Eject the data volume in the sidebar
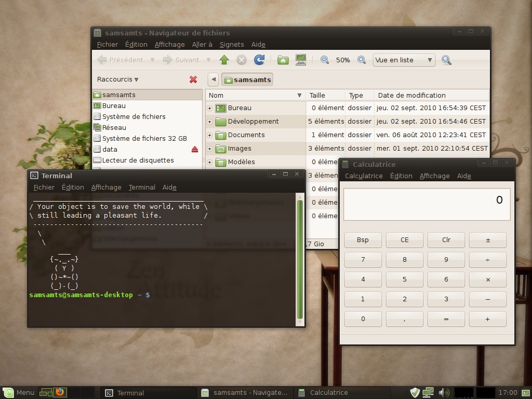 [x=195, y=149]
